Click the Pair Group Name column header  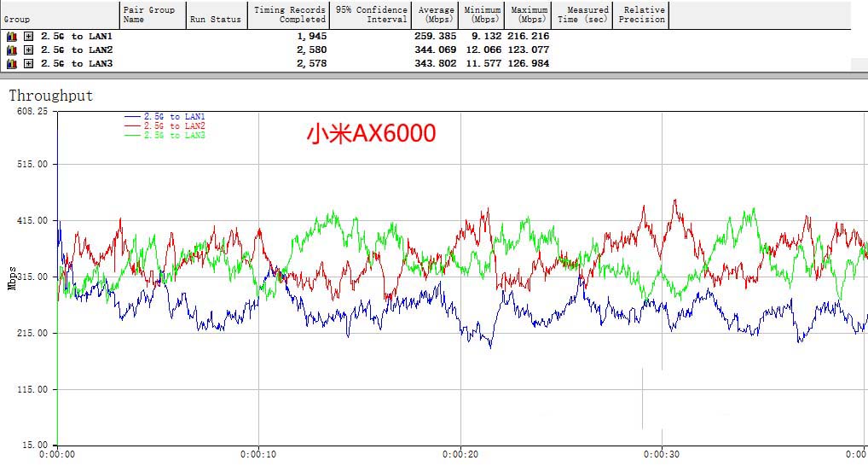[153, 15]
